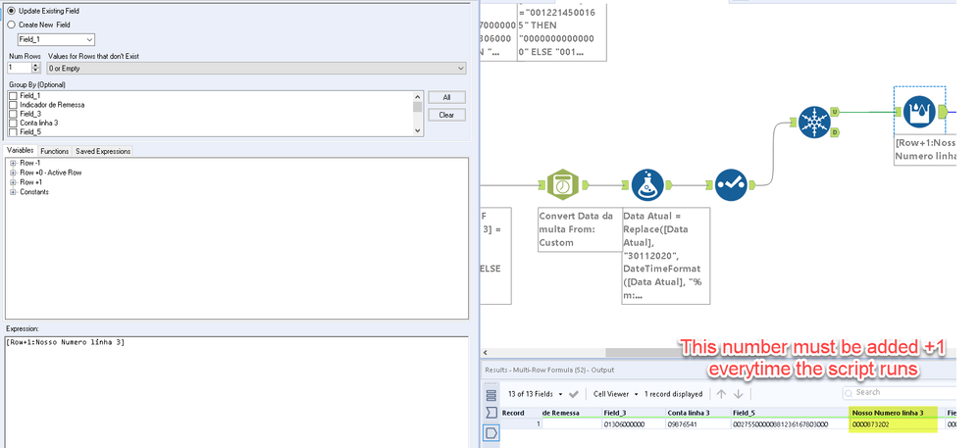Expand the Constants node
This screenshot has height=448, width=980.
[13, 192]
